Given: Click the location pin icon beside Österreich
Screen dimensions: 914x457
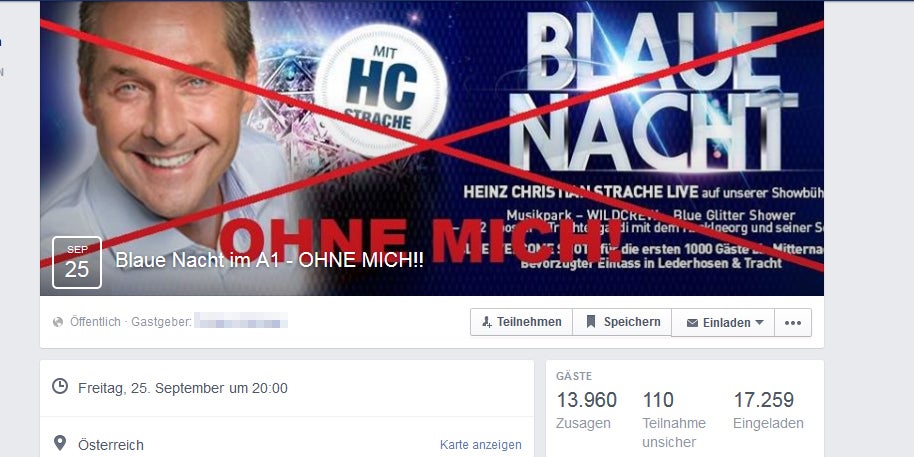Looking at the screenshot, I should pyautogui.click(x=59, y=443).
